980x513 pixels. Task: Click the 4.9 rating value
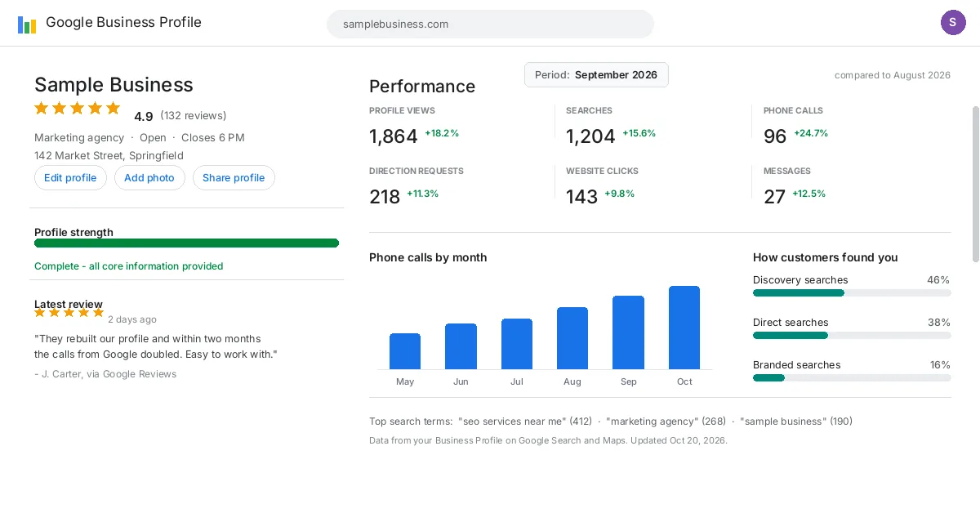[144, 116]
